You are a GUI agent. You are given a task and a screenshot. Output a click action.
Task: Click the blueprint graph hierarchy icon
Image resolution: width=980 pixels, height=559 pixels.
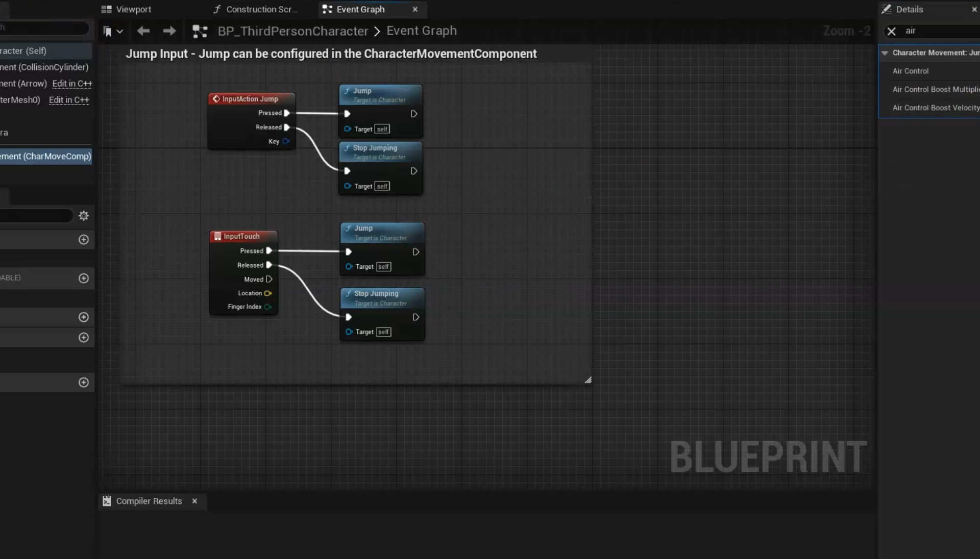(200, 31)
